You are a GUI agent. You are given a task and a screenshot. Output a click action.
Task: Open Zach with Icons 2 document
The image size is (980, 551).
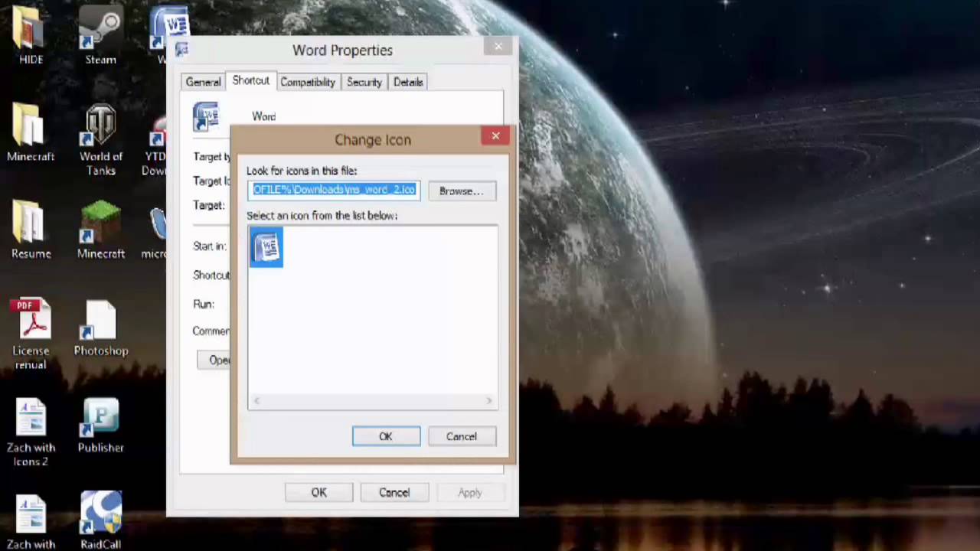(31, 432)
